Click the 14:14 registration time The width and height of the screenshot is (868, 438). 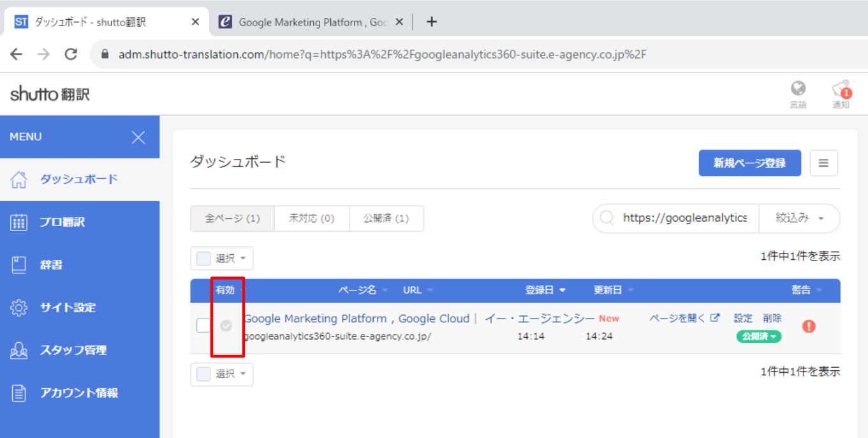pyautogui.click(x=531, y=336)
